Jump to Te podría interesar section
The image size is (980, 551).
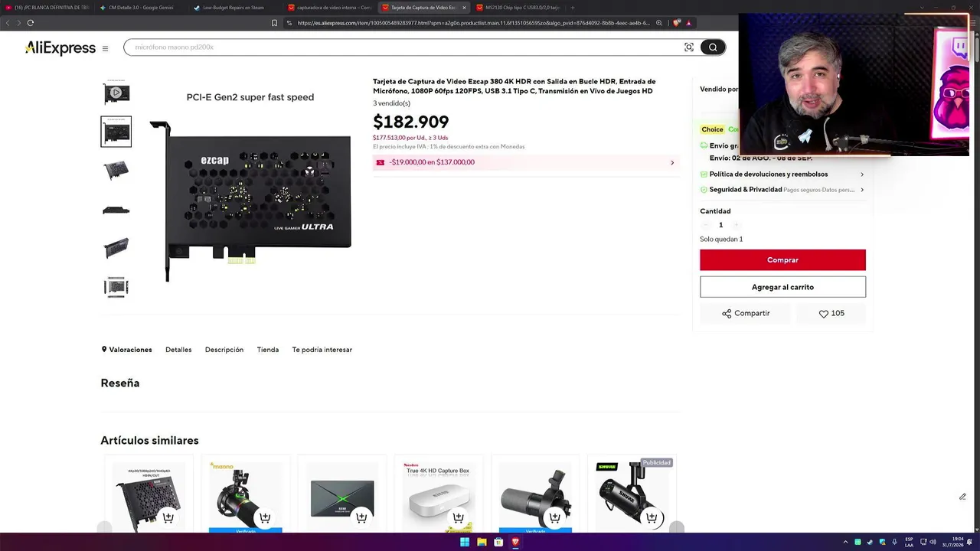point(322,350)
